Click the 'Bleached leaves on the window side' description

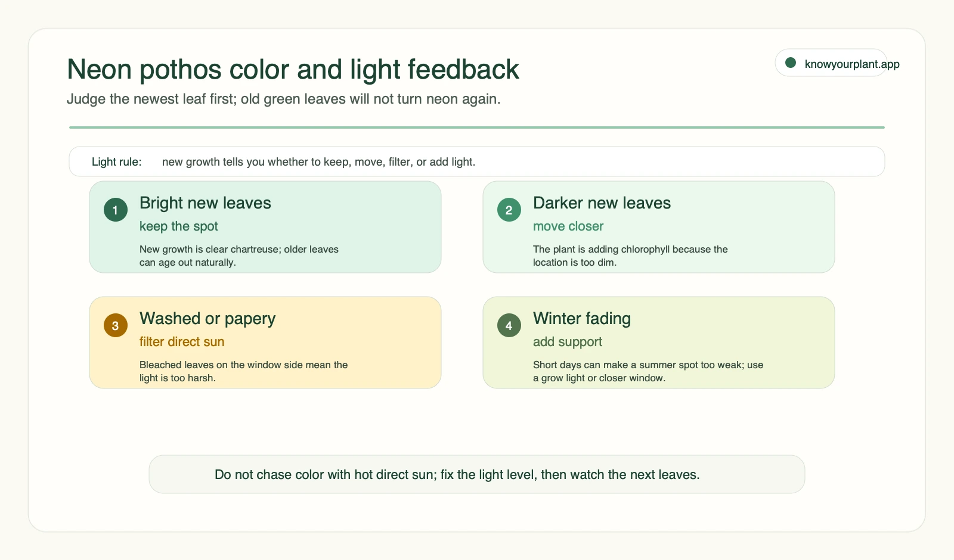(x=243, y=371)
